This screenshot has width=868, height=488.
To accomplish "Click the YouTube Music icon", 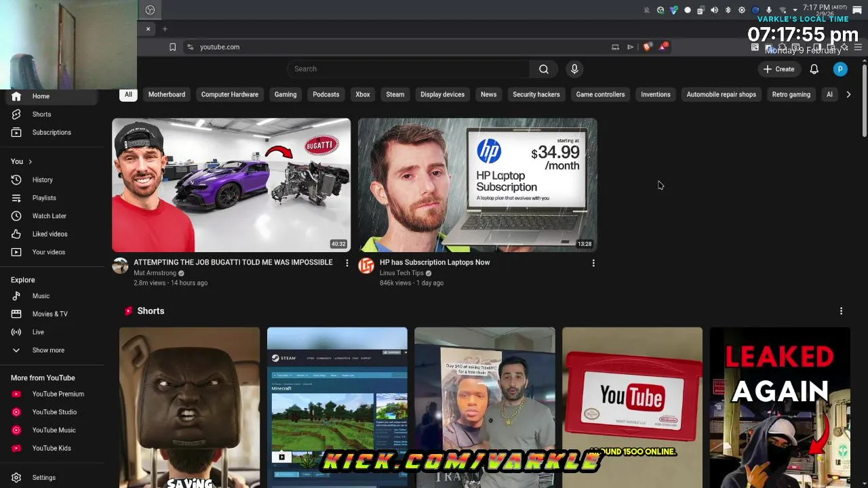I will (16, 430).
